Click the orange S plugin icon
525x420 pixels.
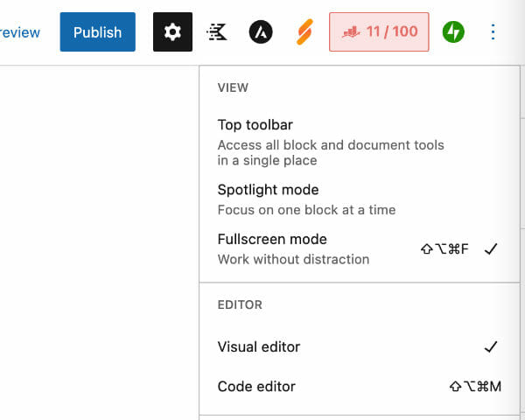click(304, 32)
